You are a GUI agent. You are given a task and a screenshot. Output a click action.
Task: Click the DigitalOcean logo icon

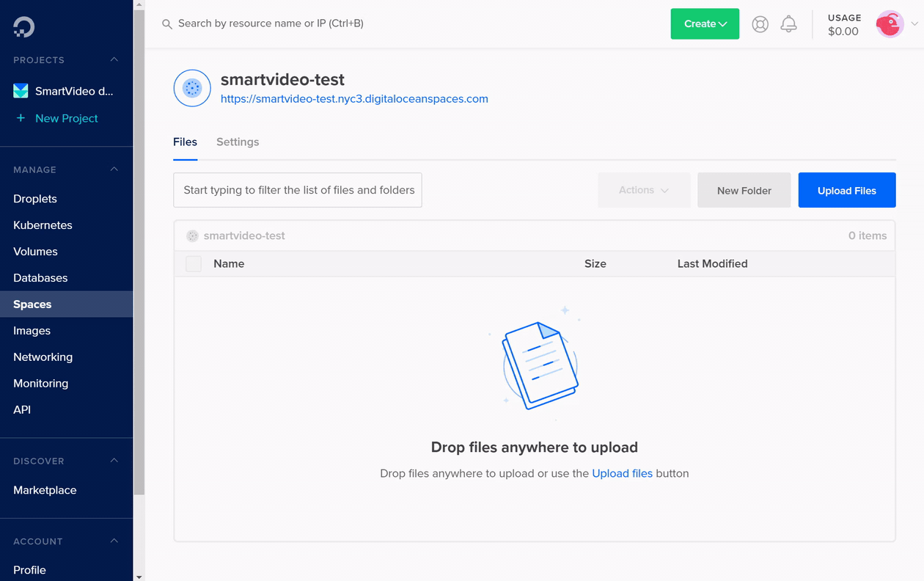click(23, 27)
